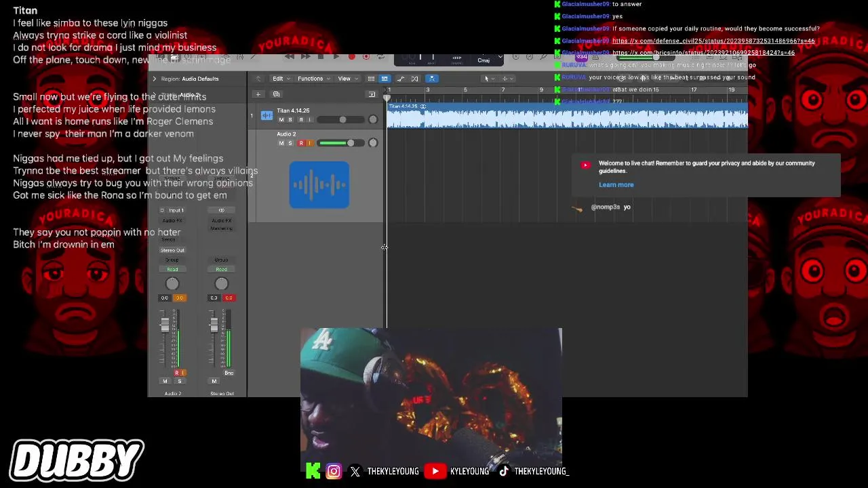This screenshot has height=488, width=868.
Task: Open Read automation mode on Audio 2 strip
Action: (172, 270)
